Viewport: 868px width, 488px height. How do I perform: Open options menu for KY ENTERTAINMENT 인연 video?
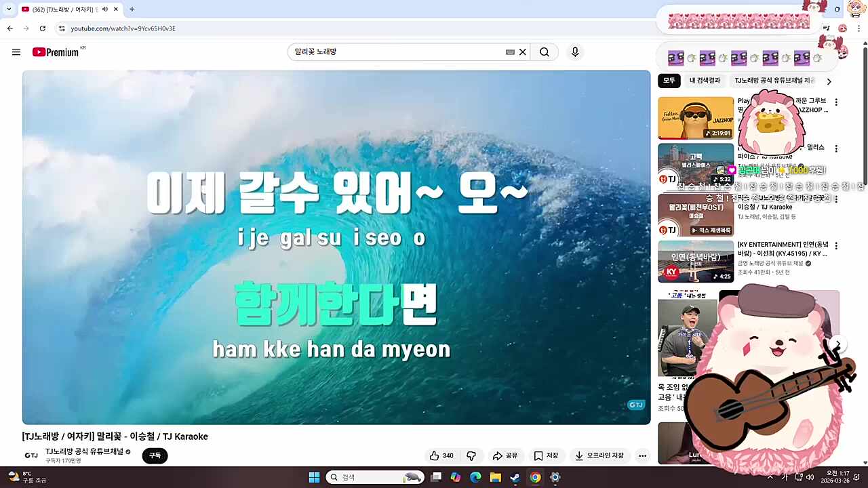click(836, 246)
